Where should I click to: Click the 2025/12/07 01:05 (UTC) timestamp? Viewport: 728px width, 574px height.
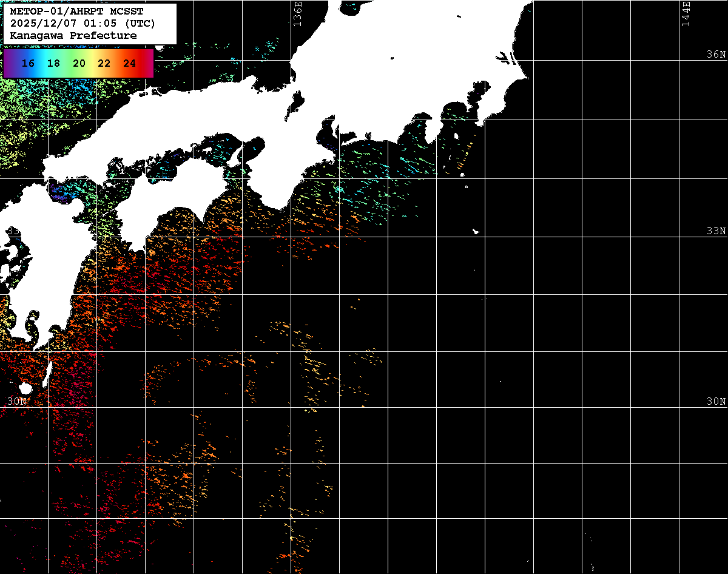[83, 24]
